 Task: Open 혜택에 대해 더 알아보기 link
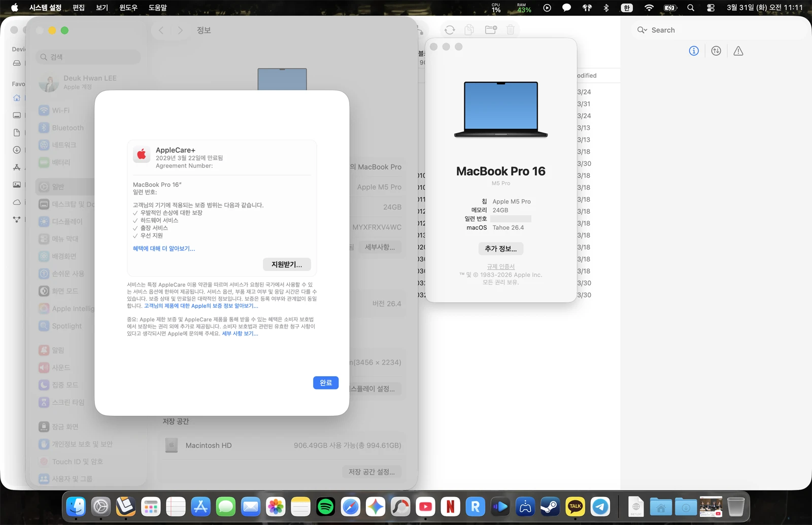(163, 249)
